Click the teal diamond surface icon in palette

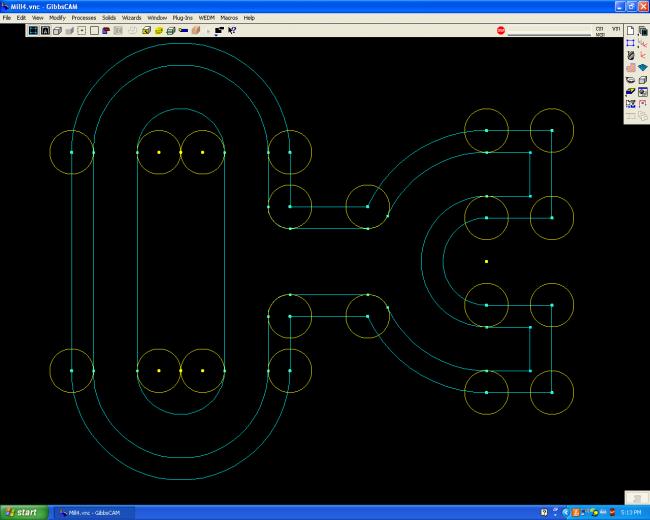click(643, 68)
